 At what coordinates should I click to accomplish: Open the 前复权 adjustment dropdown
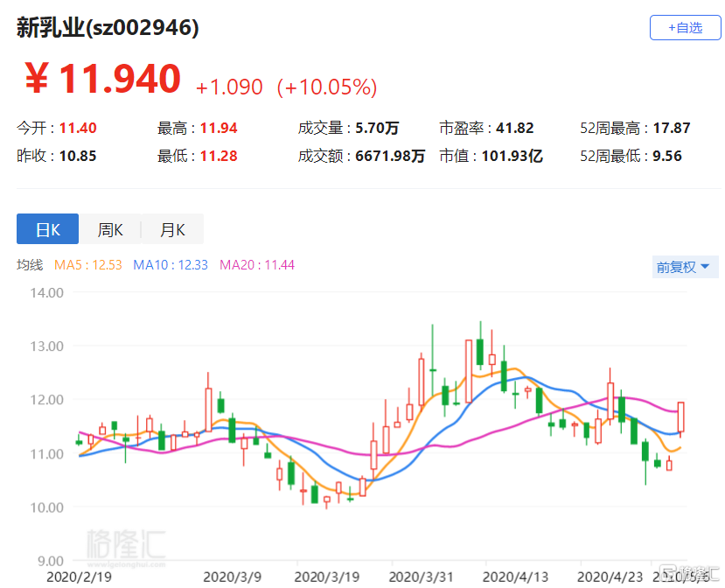pyautogui.click(x=686, y=267)
